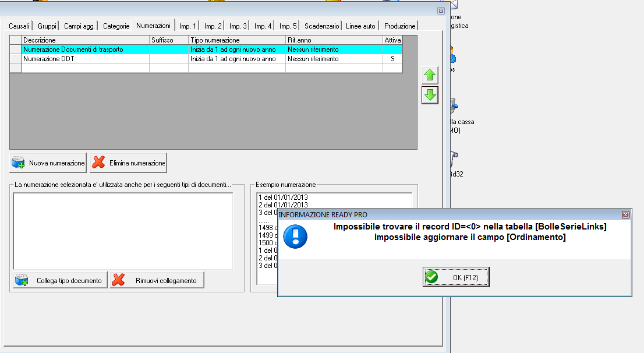The image size is (644, 353).
Task: Click row selector of Numerazione DDT
Action: tap(15, 59)
